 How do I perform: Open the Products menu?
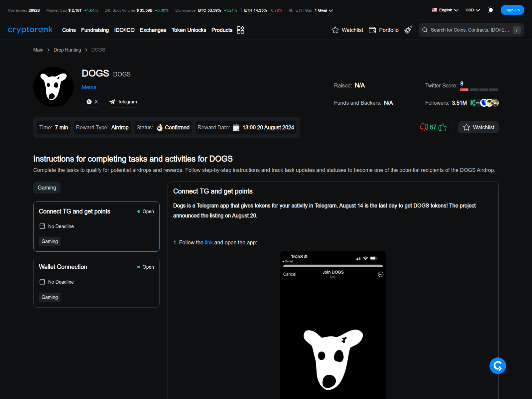tap(222, 30)
